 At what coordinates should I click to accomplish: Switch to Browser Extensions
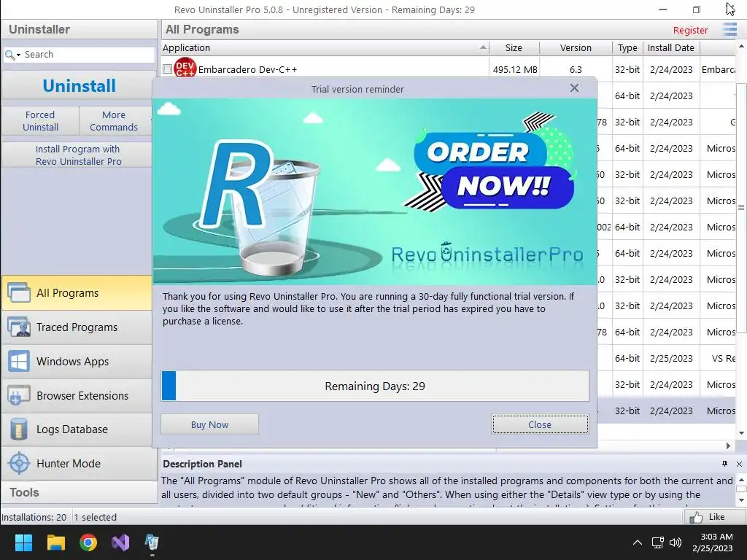click(x=77, y=395)
